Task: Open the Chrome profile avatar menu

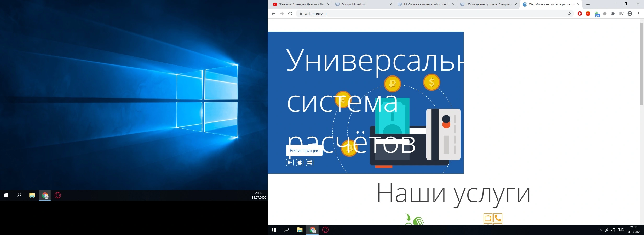Action: pos(630,14)
